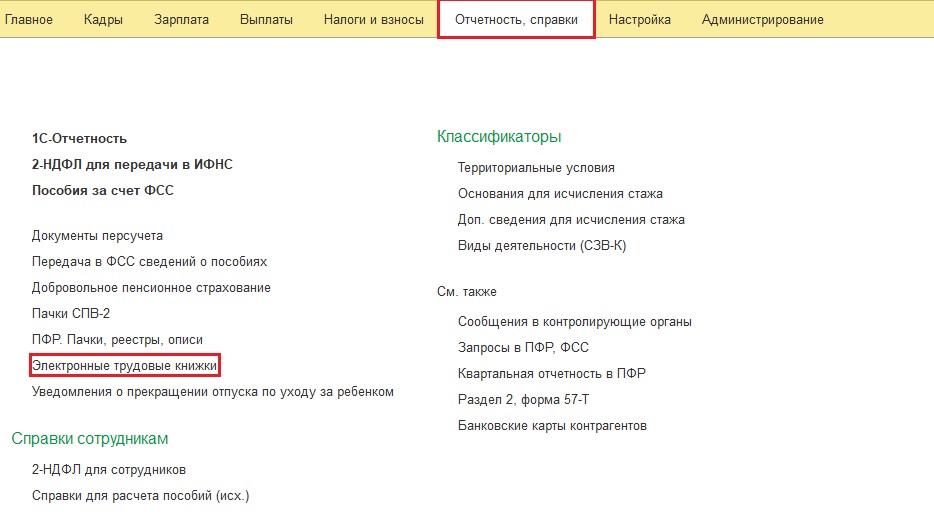This screenshot has width=934, height=512.
Task: Open ПФР. Пачки, реестры, описи
Action: pos(117,340)
